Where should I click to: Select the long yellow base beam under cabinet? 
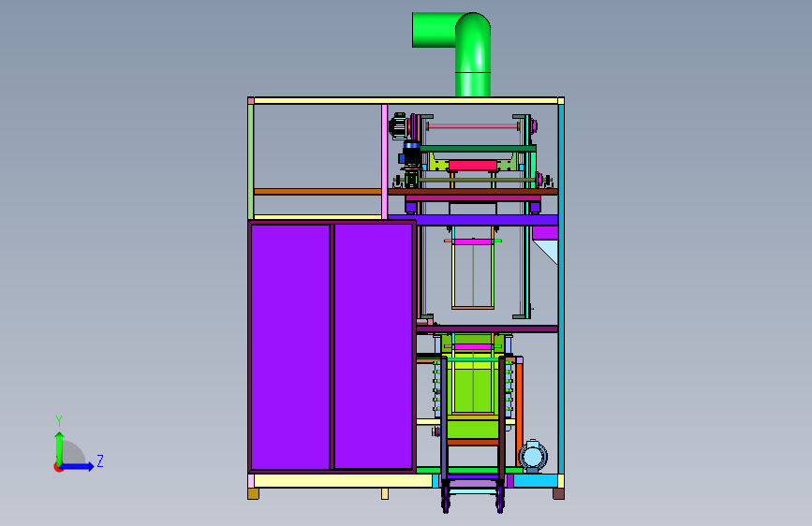pos(343,481)
